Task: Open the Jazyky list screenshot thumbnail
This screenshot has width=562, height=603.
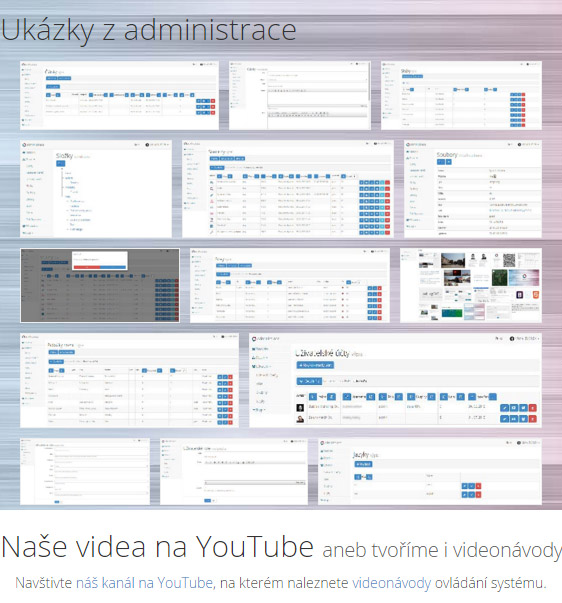Action: 430,471
